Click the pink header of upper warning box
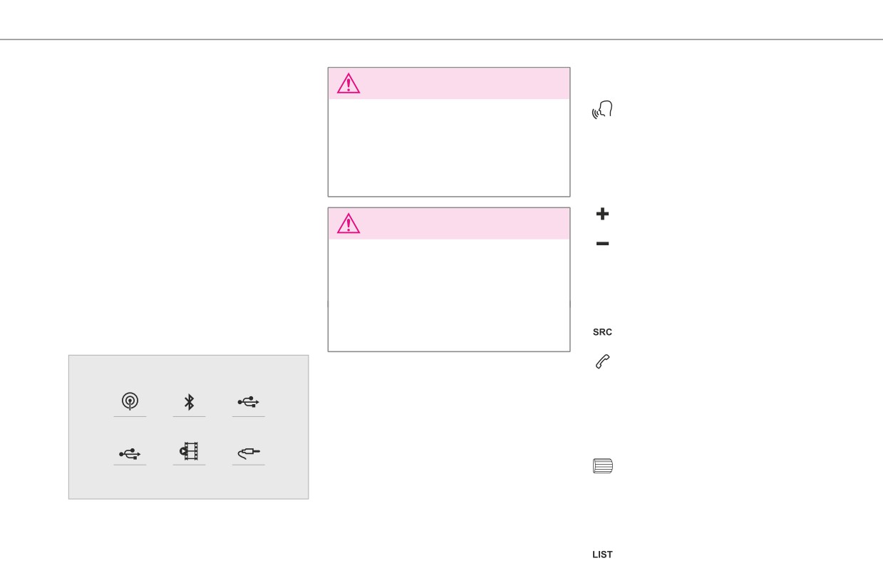883x588 pixels. pyautogui.click(x=449, y=83)
